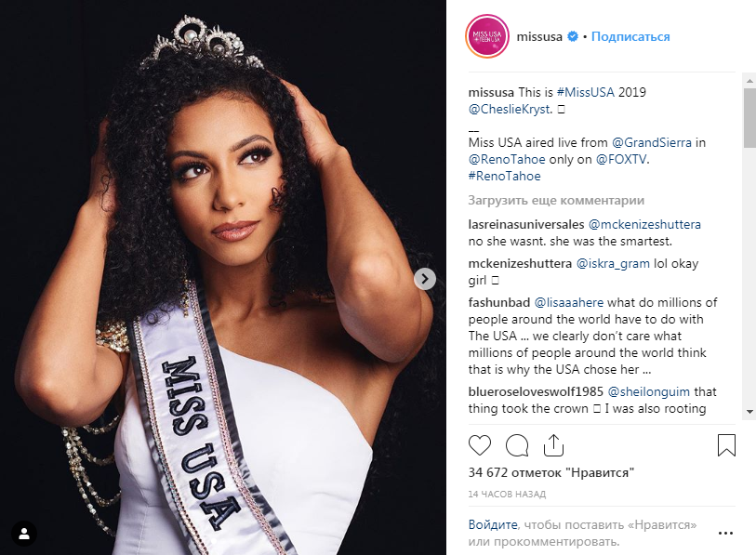Follow the account via Подписаться
Image resolution: width=756 pixels, height=555 pixels.
click(630, 36)
